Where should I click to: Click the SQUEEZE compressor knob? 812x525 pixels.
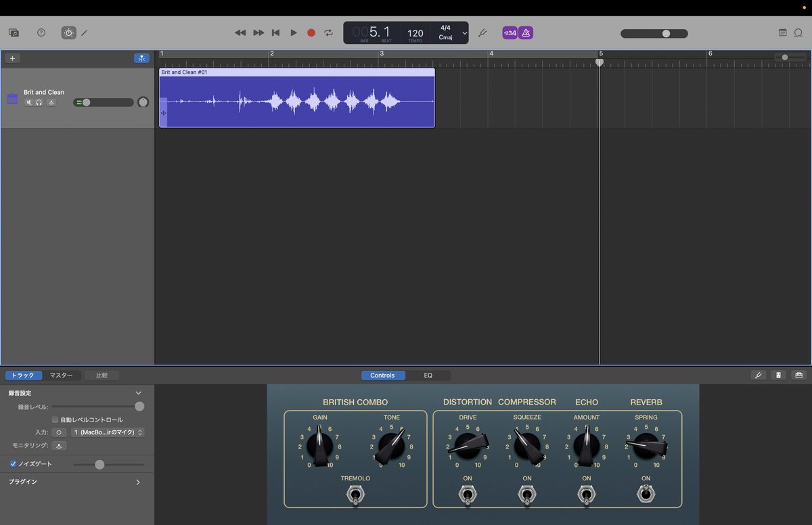click(527, 447)
